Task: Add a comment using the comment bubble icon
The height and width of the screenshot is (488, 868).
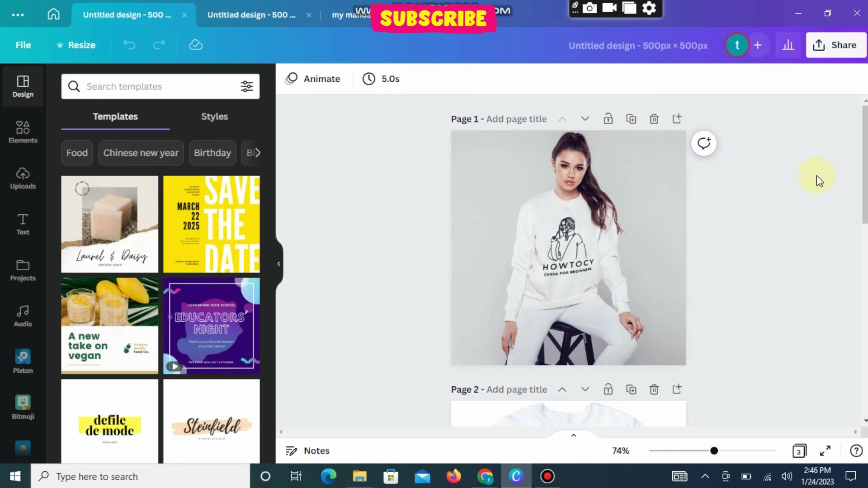Action: point(704,143)
